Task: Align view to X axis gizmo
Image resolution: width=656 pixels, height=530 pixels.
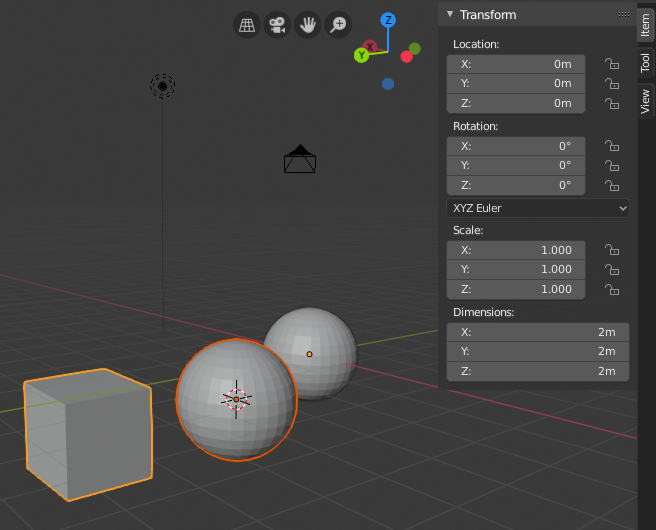Action: [370, 46]
